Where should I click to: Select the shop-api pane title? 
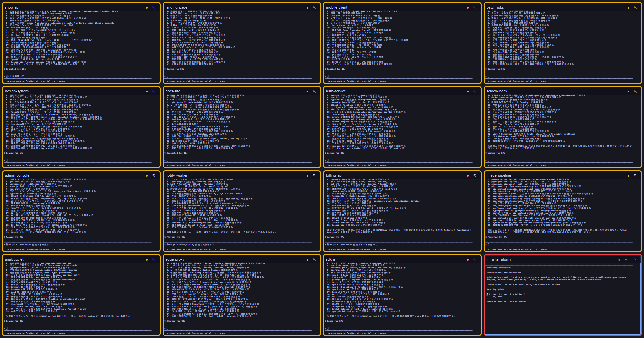[12, 7]
